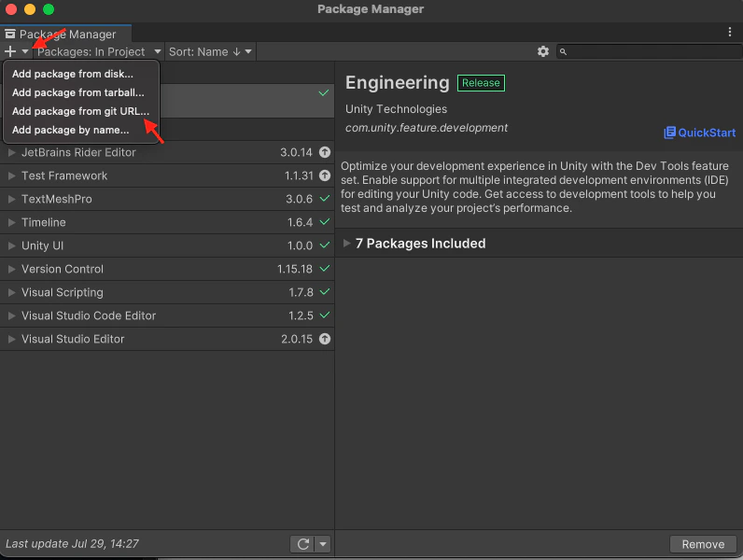Click the Version Control installed checkmark
The image size is (743, 560).
pos(325,269)
